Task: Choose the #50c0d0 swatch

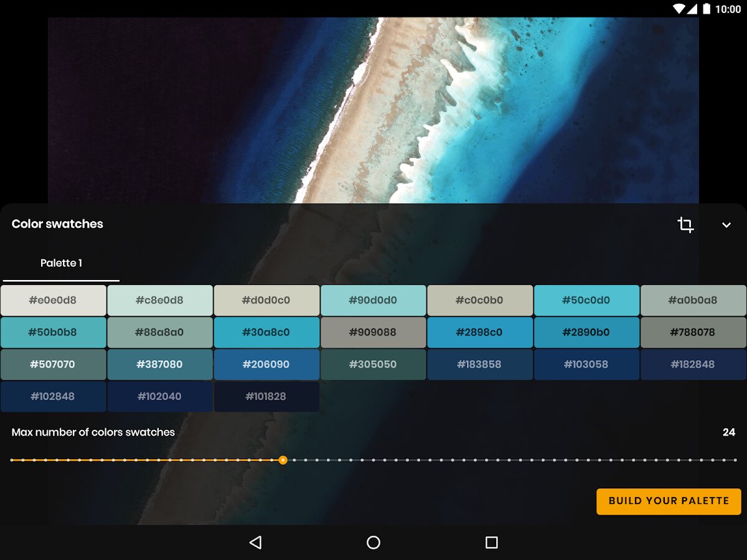Action: 586,301
